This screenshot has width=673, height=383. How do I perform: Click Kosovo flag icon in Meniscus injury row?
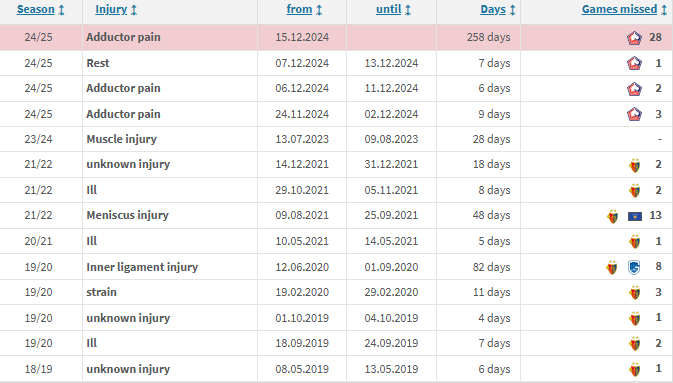635,216
